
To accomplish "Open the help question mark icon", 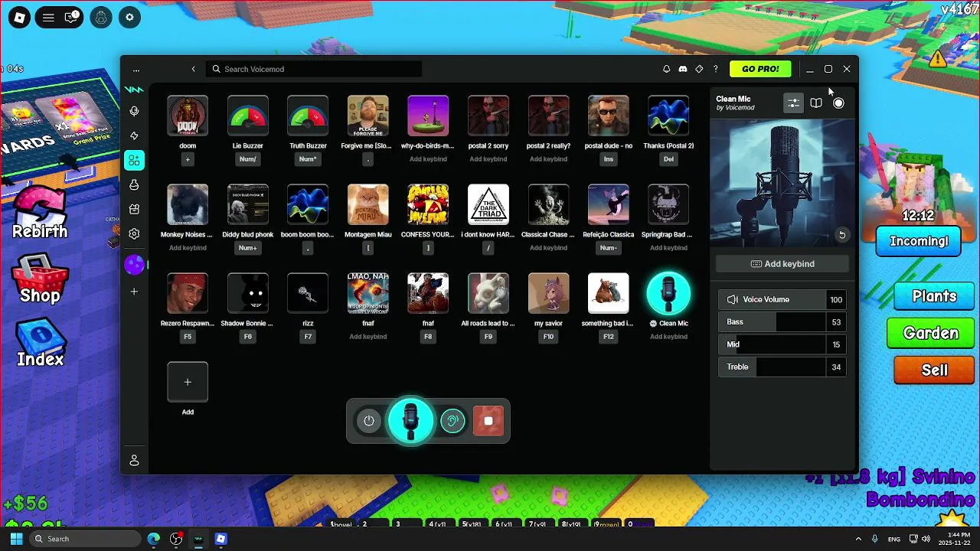I will [x=716, y=69].
